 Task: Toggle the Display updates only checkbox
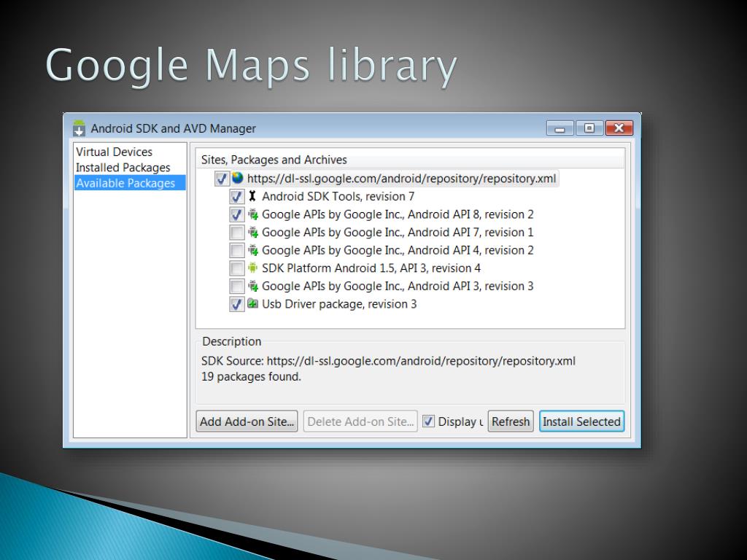429,421
